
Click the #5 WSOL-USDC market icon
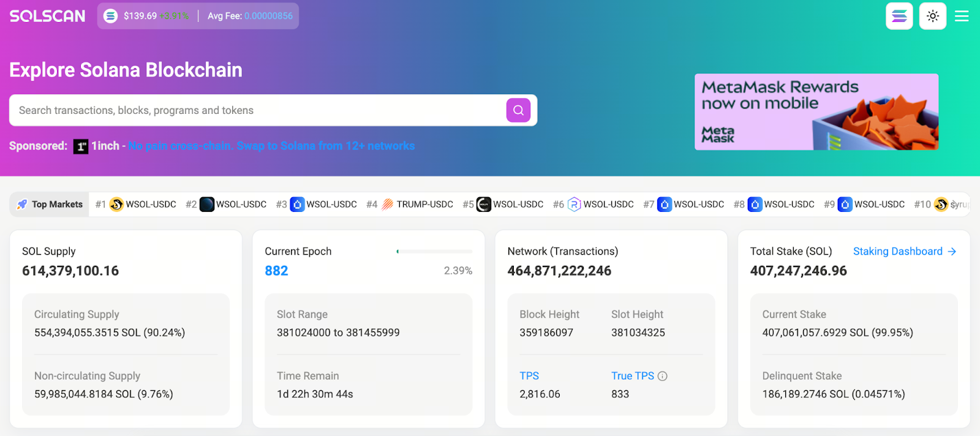click(484, 205)
